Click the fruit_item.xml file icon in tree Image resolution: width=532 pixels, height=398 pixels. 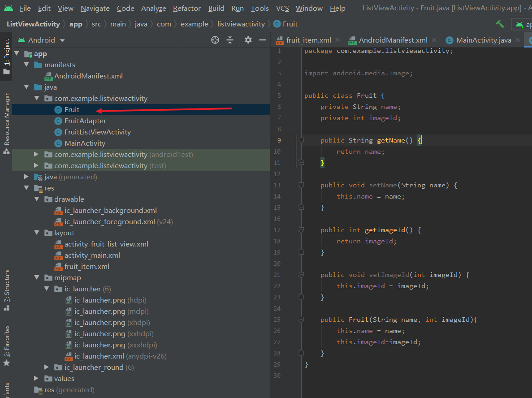pyautogui.click(x=58, y=267)
